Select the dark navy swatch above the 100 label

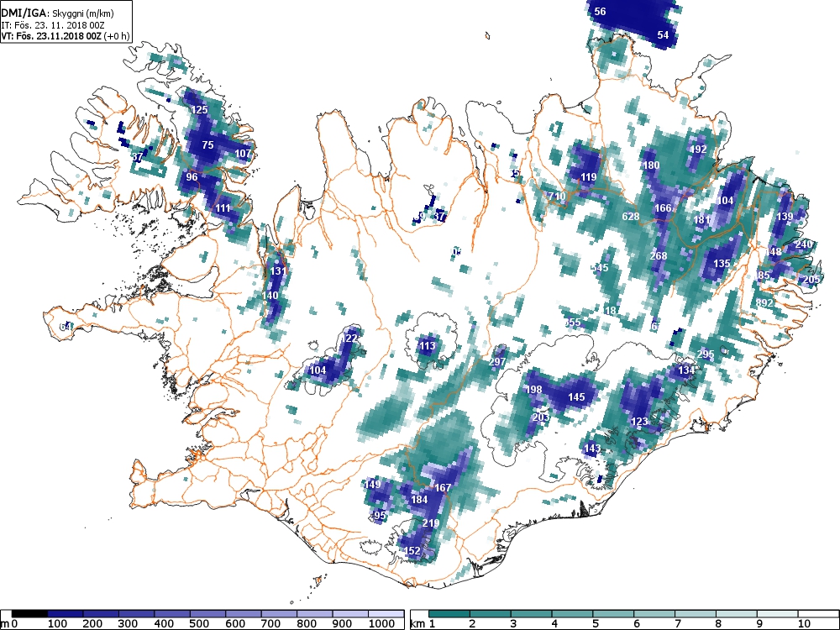click(66, 614)
